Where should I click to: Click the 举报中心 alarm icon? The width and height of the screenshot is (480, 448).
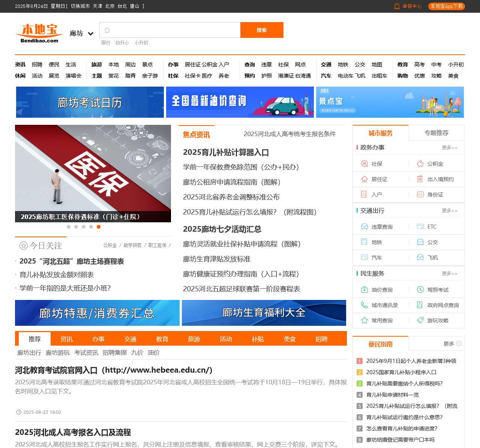tap(397, 6)
